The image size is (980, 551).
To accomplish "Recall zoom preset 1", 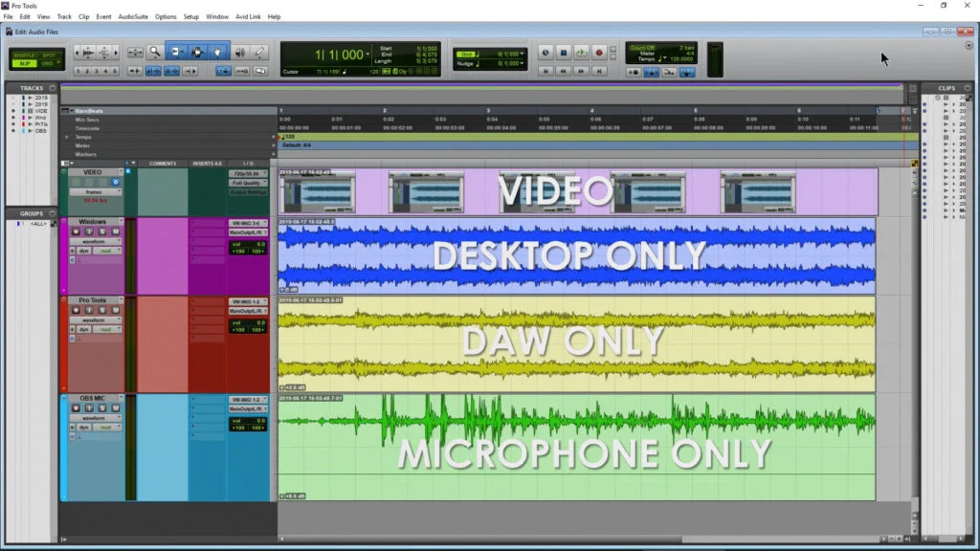I will pyautogui.click(x=78, y=72).
